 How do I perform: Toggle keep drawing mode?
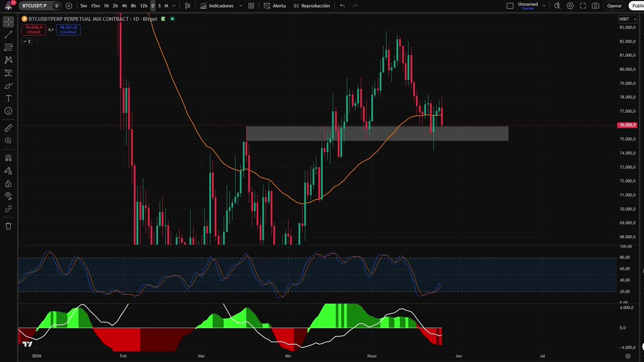click(9, 171)
